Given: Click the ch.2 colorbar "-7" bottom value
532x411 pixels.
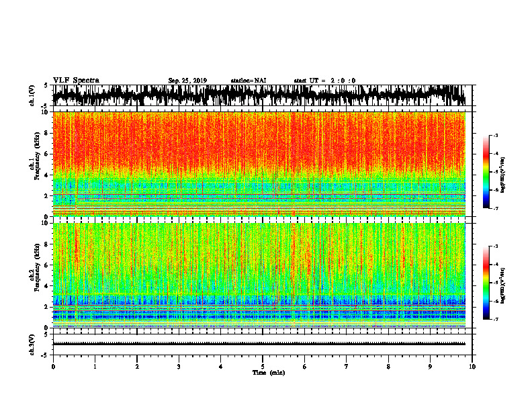Looking at the screenshot, I should (495, 319).
